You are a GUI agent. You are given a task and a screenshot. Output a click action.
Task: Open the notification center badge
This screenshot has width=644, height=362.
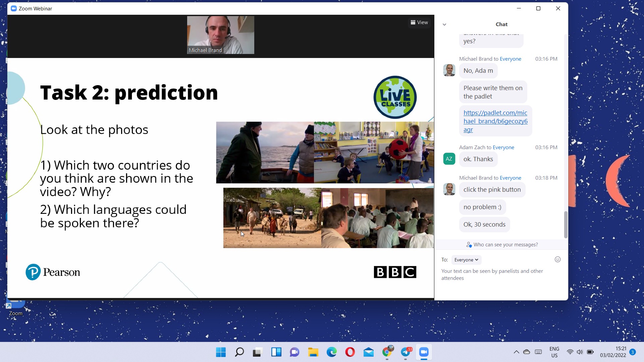(x=632, y=352)
